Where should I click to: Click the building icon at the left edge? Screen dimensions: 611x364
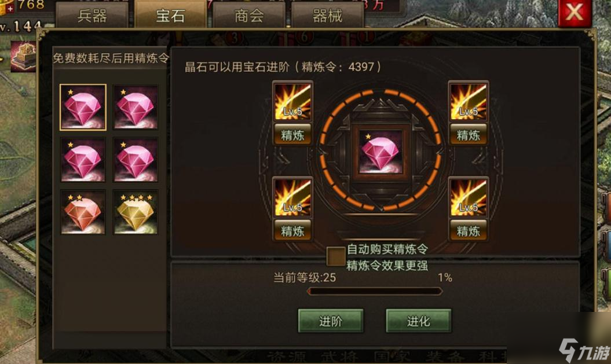click(x=24, y=57)
